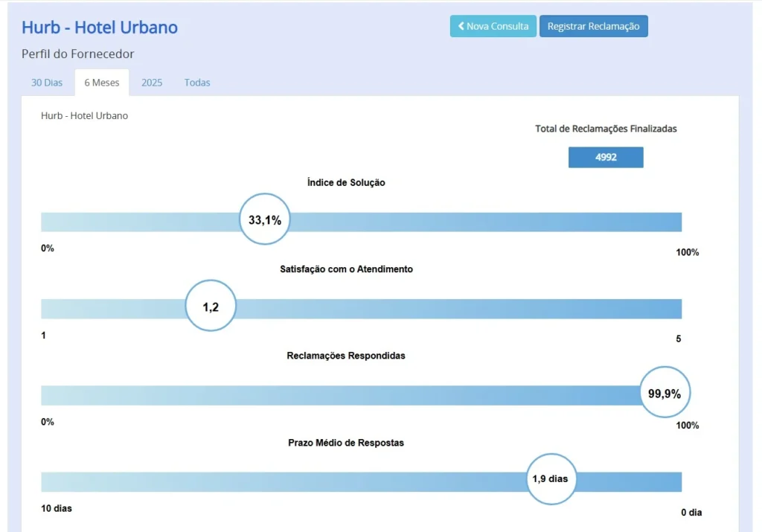
Task: Click the Prazo Médio de Respostas heading
Action: tap(346, 443)
